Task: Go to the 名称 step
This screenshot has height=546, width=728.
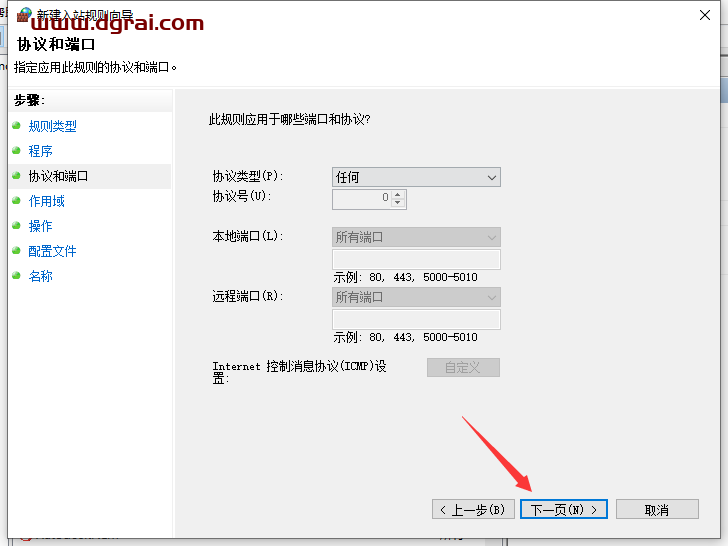Action: coord(40,276)
